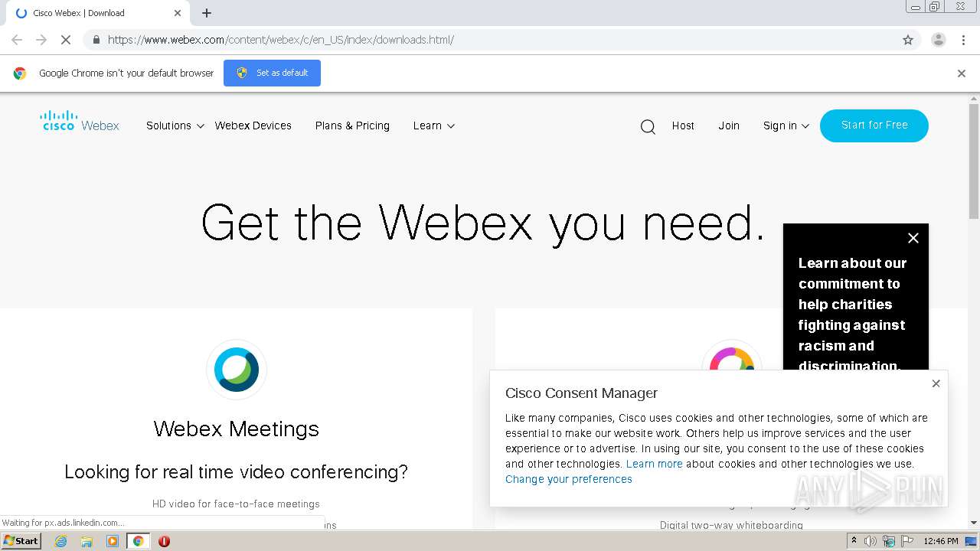Stop loading the page with X button
This screenshot has height=551, width=980.
(66, 40)
